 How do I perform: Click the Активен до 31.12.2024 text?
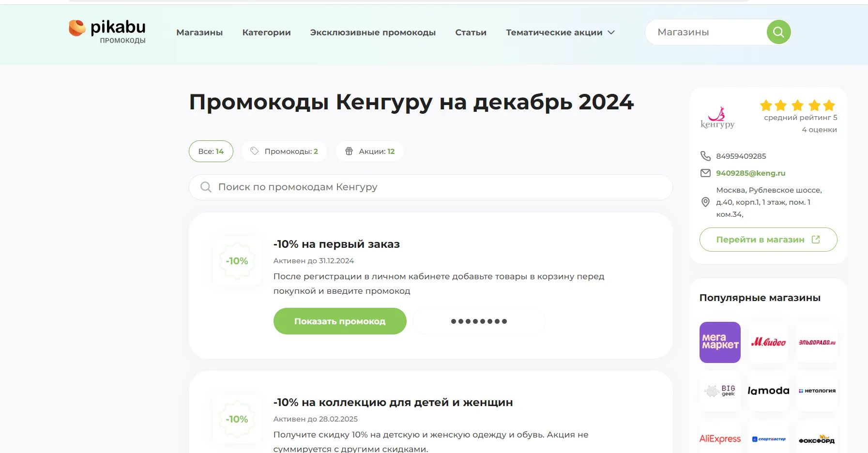(x=314, y=260)
